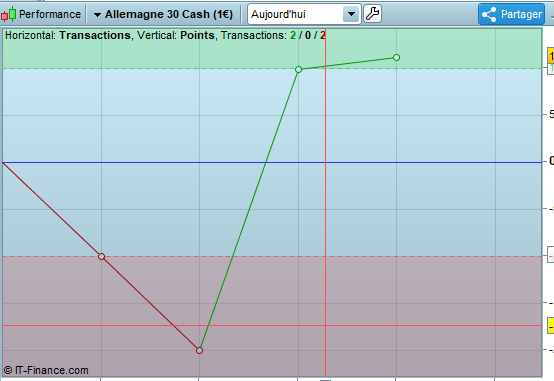This screenshot has width=554, height=381.
Task: Click the white label at red dashed level
Action: (x=551, y=255)
